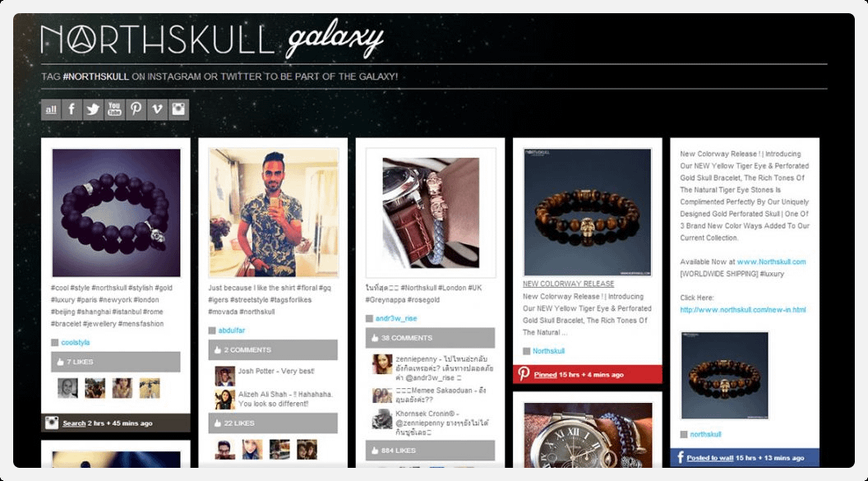Viewport: 868px width, 481px height.
Task: Open the black bead bracelet photo
Action: coord(116,213)
